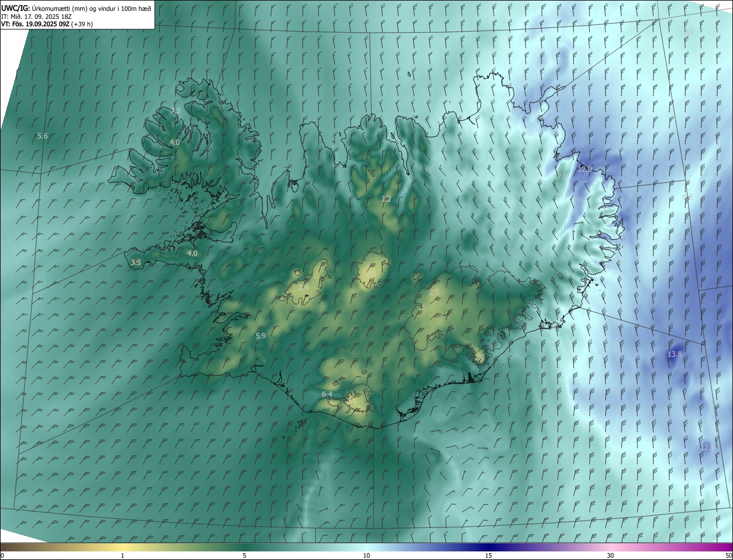Screen dimensions: 733x560
Task: Click the 1 tick on the colour scale
Action: tap(123, 556)
